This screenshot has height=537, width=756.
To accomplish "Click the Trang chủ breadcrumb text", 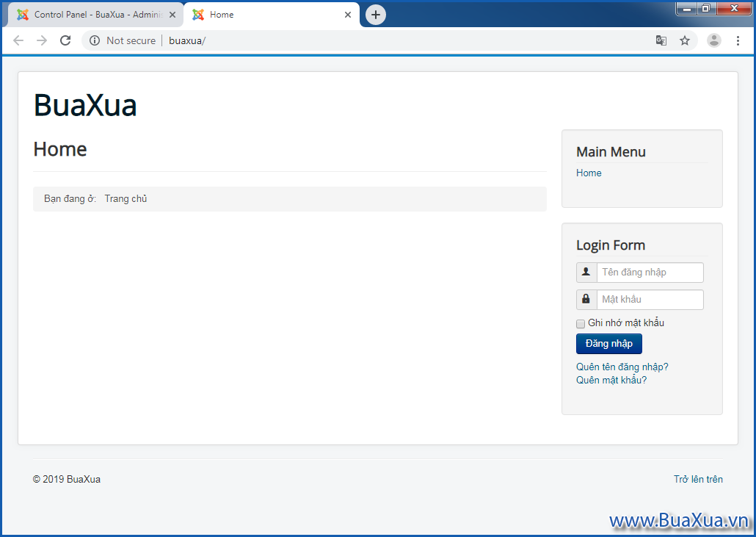I will [126, 199].
